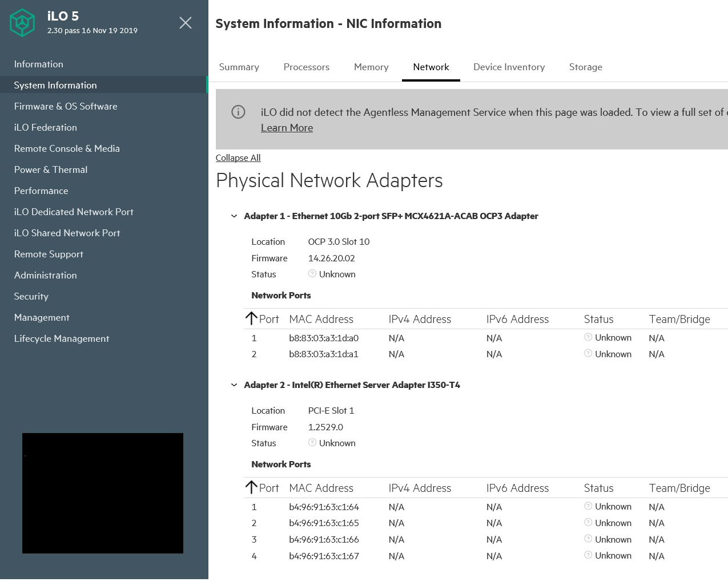This screenshot has width=728, height=586.
Task: Open the Device Inventory tab
Action: (x=509, y=67)
